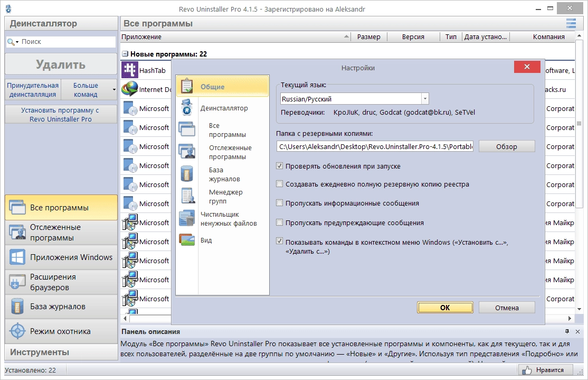This screenshot has height=380, width=588.
Task: Click the Приложения Windows logo icon
Action: 17,257
